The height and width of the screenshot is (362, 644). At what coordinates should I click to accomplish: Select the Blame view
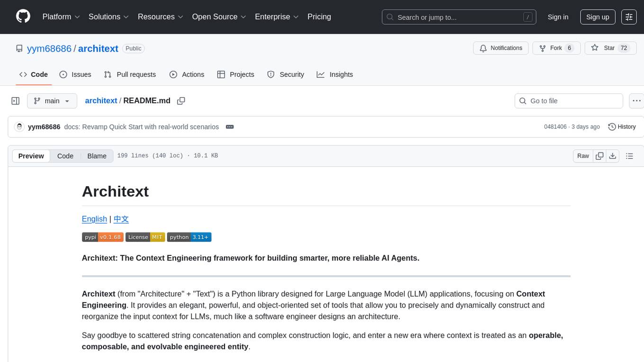97,156
